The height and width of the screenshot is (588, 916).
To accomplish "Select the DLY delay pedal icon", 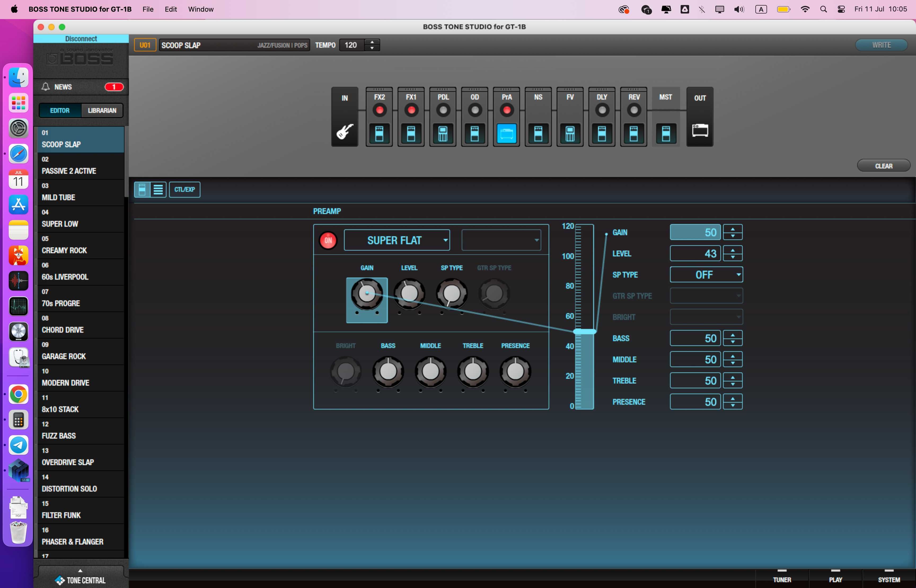I will 602,134.
